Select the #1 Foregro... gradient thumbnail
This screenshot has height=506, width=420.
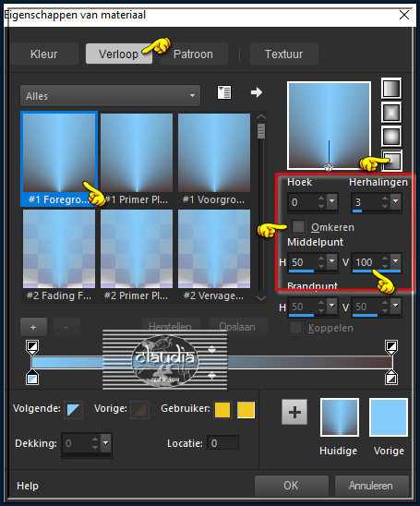59,159
